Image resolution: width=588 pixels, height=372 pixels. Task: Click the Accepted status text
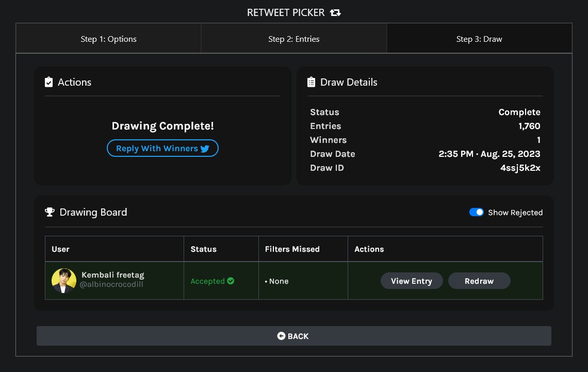tap(207, 281)
